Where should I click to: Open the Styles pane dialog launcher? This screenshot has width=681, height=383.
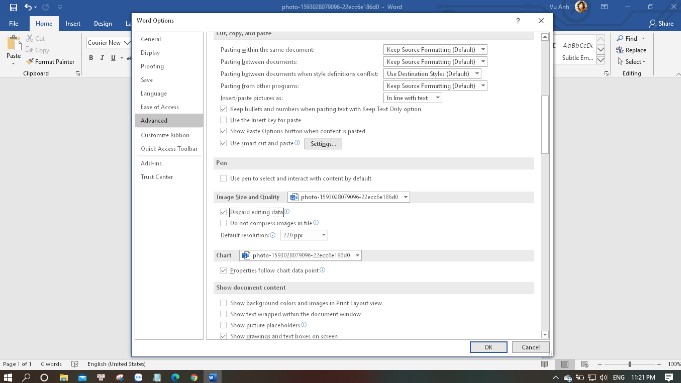(x=606, y=73)
